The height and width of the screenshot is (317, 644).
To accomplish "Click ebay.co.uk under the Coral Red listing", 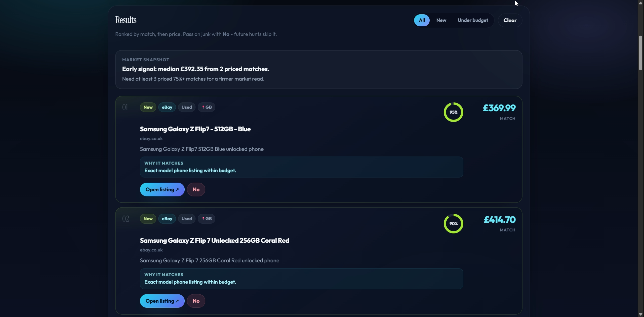I will (x=151, y=250).
